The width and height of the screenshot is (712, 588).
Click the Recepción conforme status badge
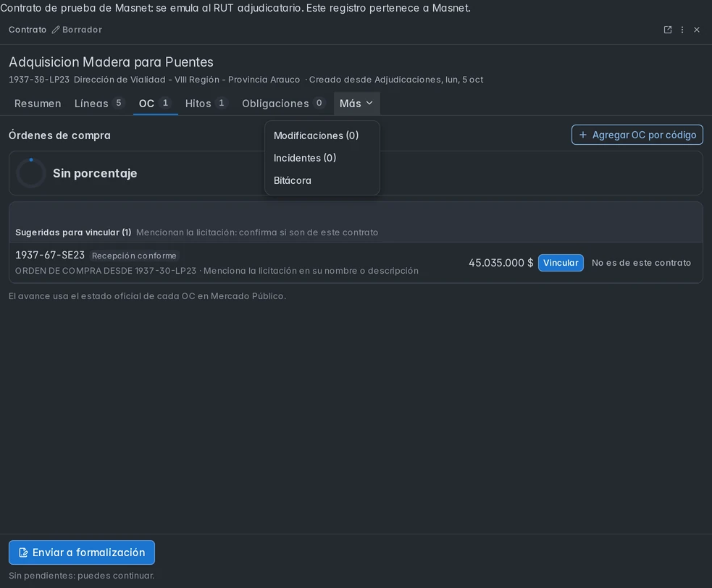click(134, 256)
